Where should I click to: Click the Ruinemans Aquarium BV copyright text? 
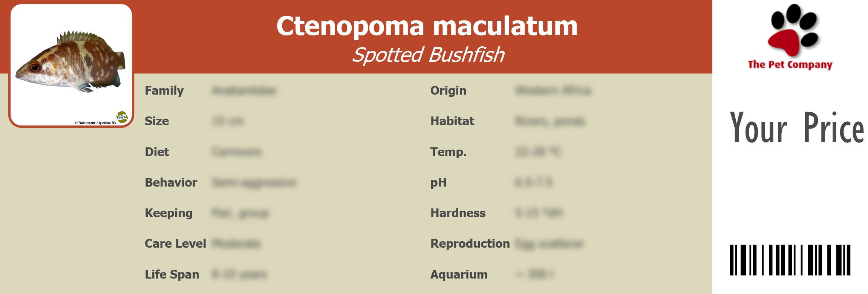pyautogui.click(x=95, y=123)
